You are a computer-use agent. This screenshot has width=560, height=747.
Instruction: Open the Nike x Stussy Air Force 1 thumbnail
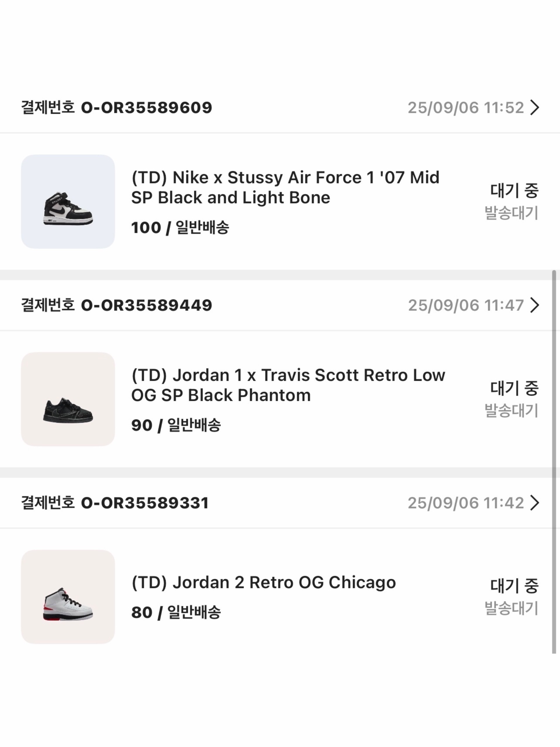pos(68,202)
